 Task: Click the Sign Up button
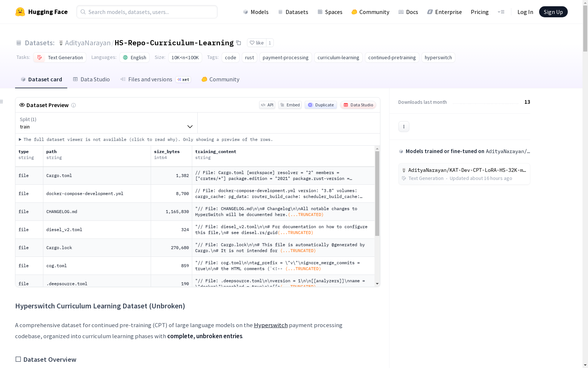[553, 12]
